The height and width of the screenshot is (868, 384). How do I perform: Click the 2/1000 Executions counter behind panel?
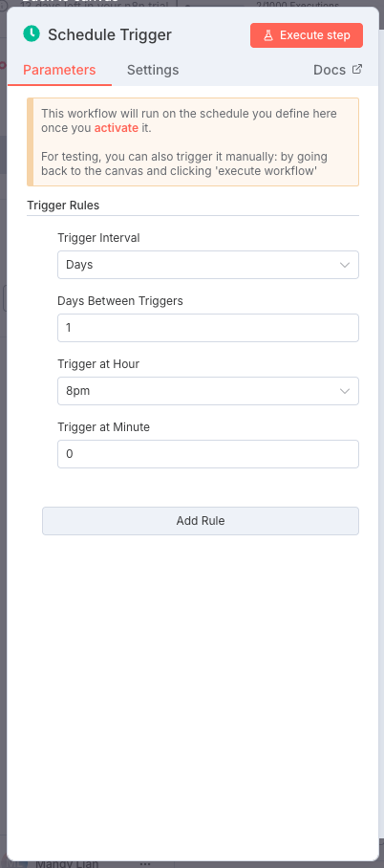297,5
